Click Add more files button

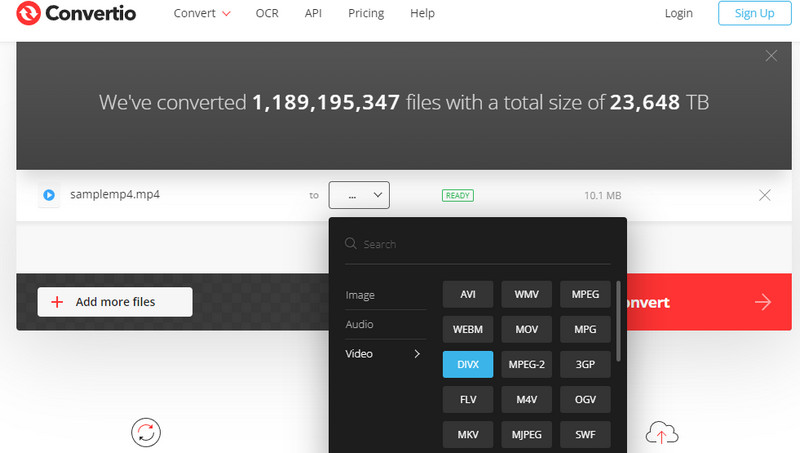click(115, 302)
